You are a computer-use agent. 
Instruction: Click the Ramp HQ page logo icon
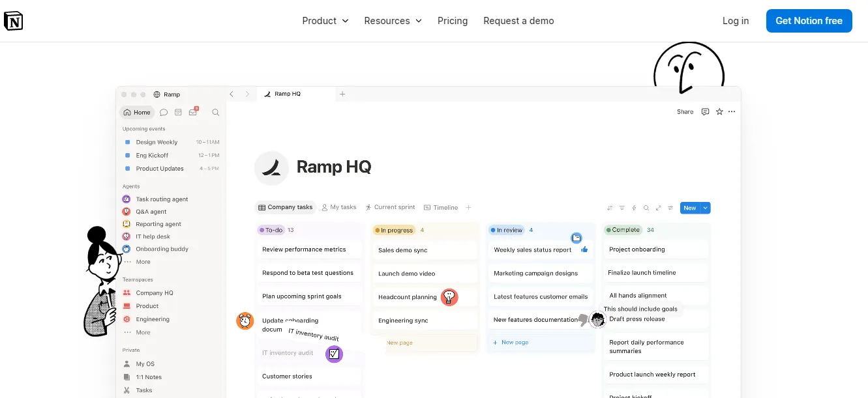coord(271,168)
